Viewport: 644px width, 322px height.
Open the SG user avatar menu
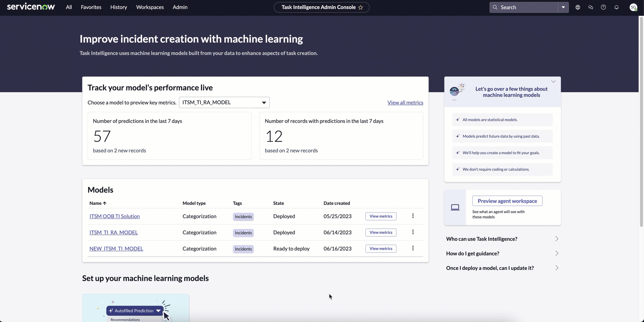(634, 7)
